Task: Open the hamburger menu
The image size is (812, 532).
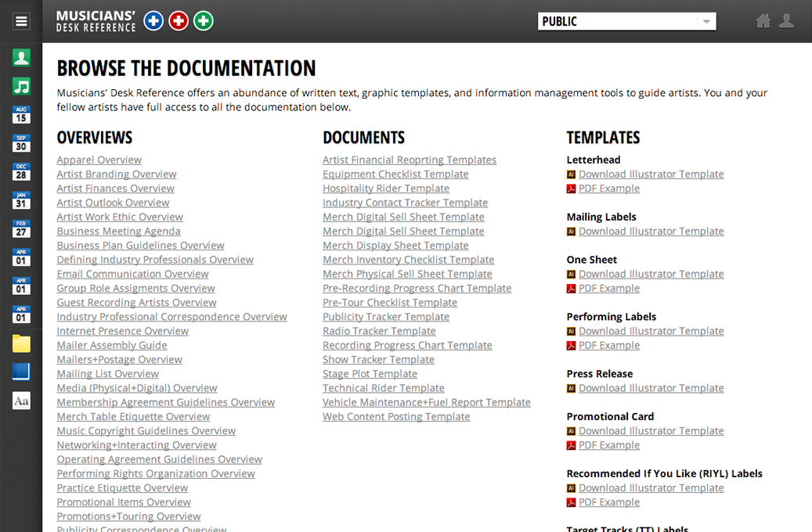Action: click(x=21, y=21)
